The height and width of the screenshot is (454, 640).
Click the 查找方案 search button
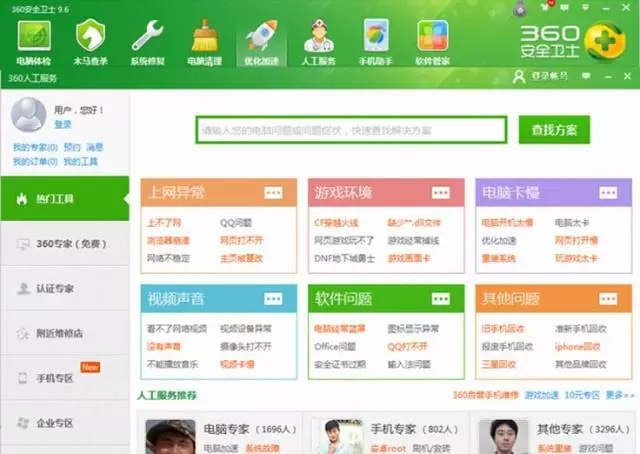pos(554,130)
